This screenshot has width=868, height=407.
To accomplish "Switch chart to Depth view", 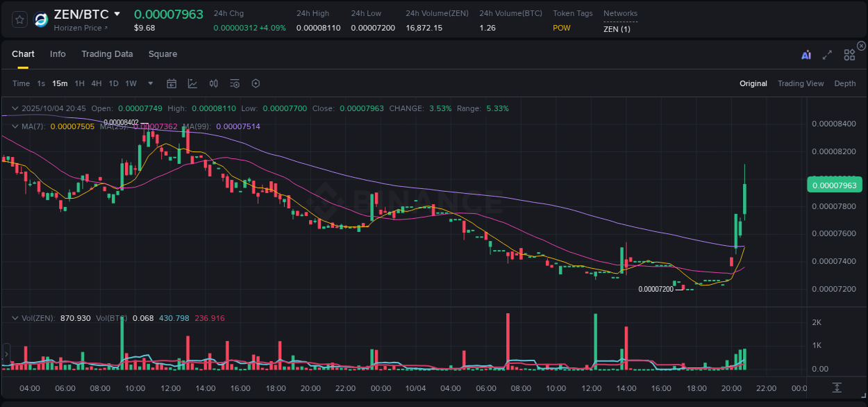I will tap(845, 83).
